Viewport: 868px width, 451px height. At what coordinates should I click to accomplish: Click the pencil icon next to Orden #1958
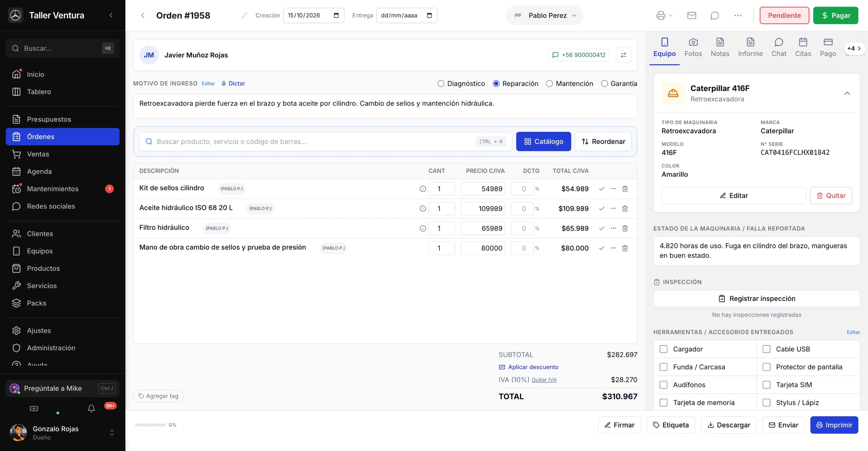244,16
